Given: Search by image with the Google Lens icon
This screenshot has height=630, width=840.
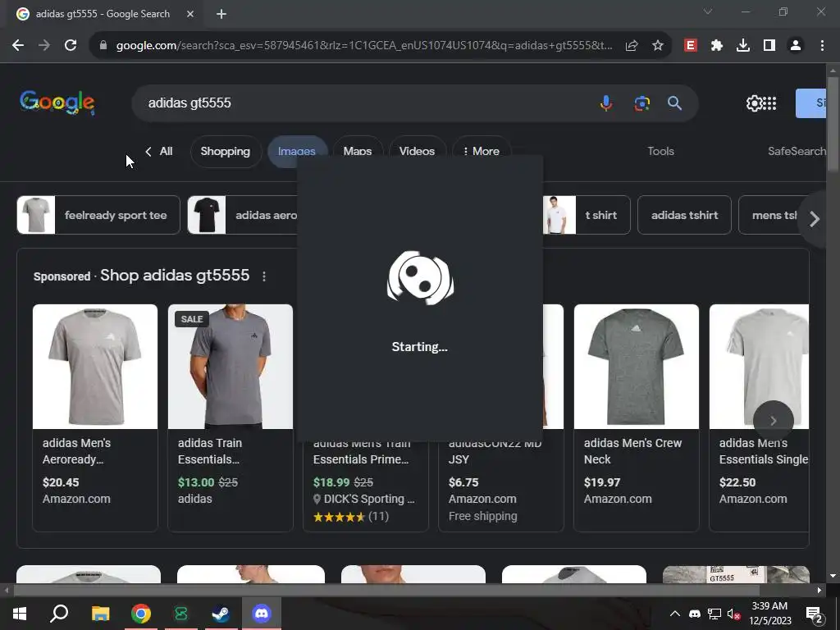Looking at the screenshot, I should tap(641, 103).
